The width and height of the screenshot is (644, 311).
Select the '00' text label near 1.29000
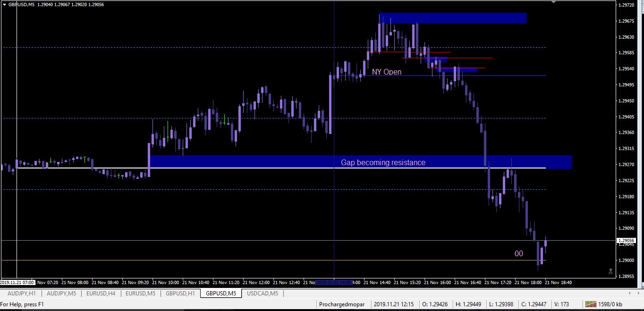pos(519,254)
